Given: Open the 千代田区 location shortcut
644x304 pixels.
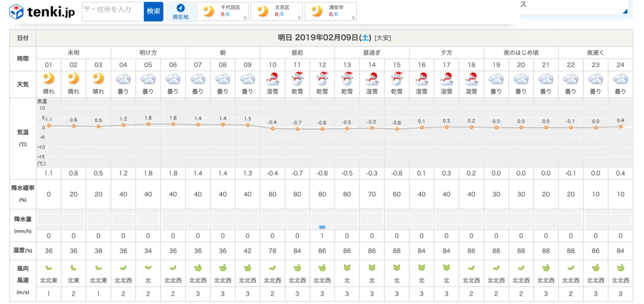Looking at the screenshot, I should pyautogui.click(x=223, y=11).
